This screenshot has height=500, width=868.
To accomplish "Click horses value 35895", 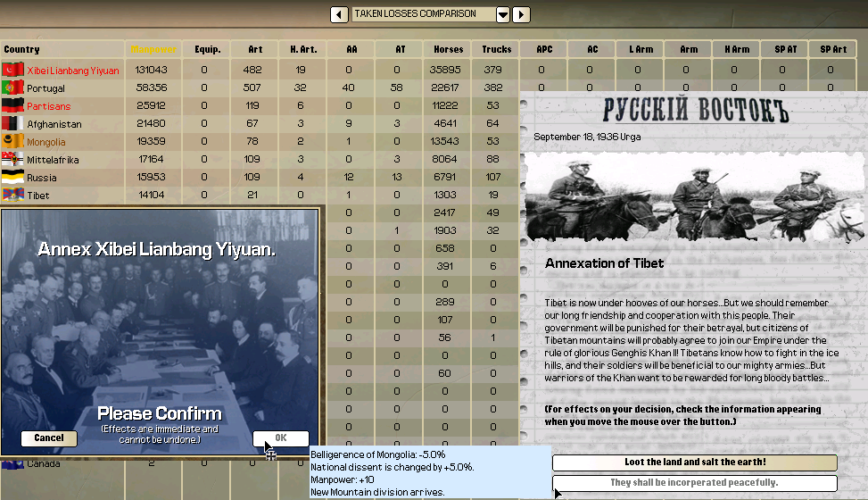I will pos(445,70).
